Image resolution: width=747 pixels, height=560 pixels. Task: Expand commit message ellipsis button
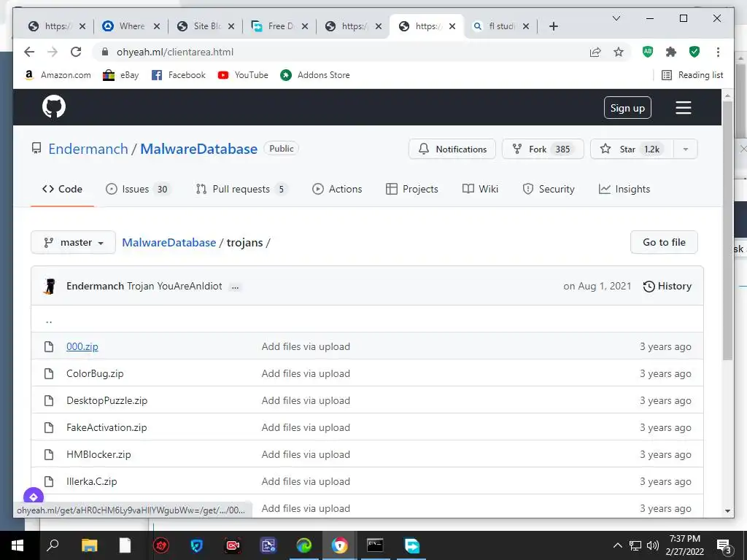[235, 287]
